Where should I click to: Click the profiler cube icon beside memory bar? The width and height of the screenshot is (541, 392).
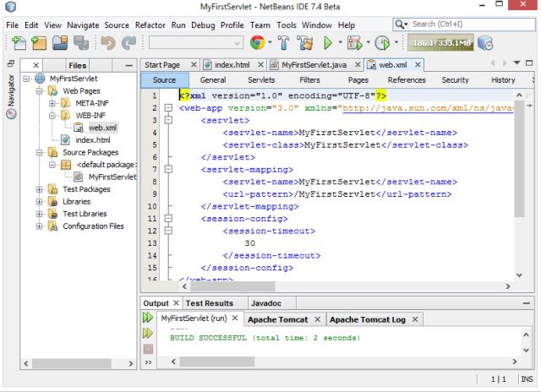click(485, 43)
